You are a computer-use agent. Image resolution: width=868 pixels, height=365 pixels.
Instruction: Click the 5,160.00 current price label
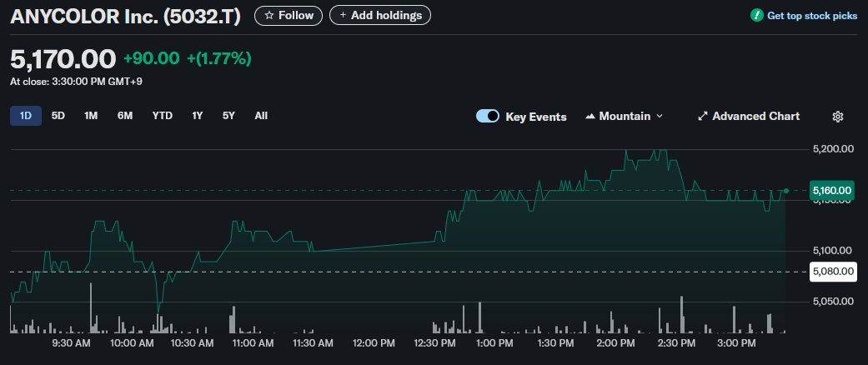[x=831, y=190]
